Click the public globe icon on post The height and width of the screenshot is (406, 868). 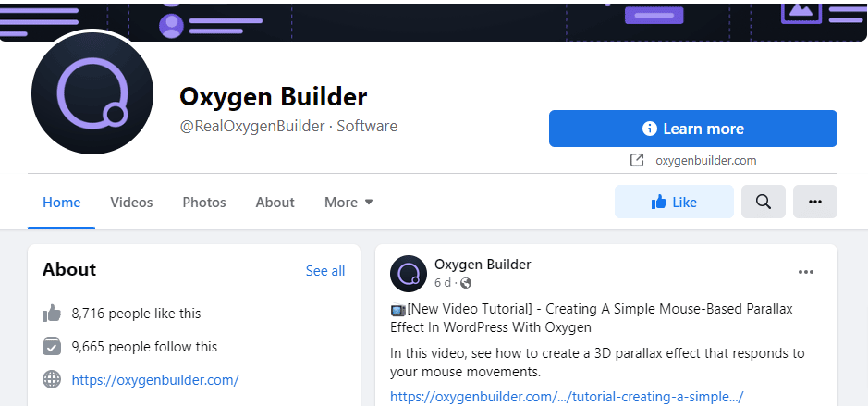(x=466, y=283)
